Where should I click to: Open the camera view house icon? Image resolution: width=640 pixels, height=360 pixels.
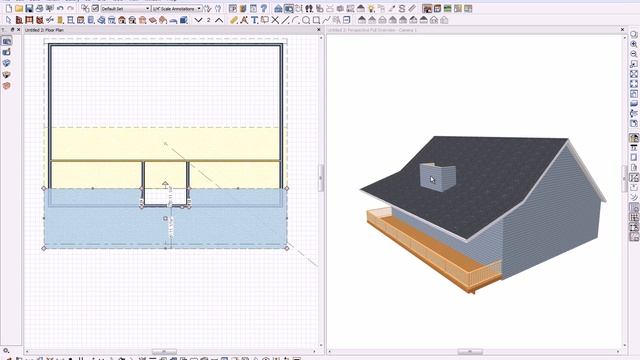pos(278,9)
